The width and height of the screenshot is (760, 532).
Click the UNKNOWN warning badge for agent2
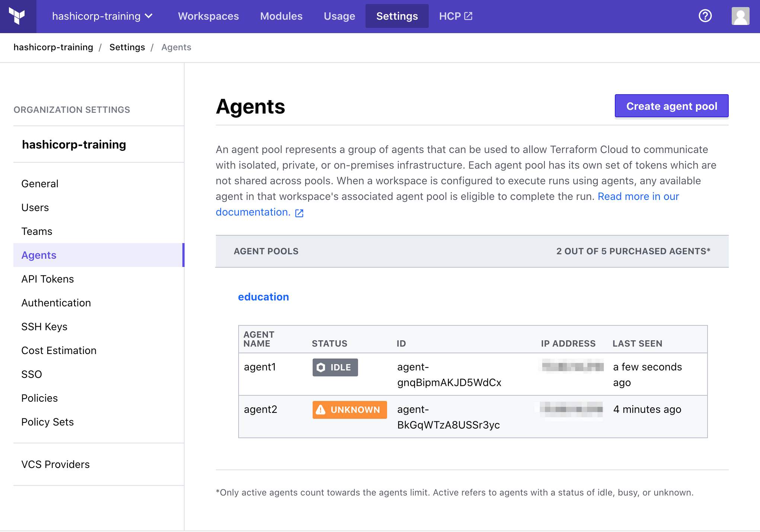[x=349, y=410]
